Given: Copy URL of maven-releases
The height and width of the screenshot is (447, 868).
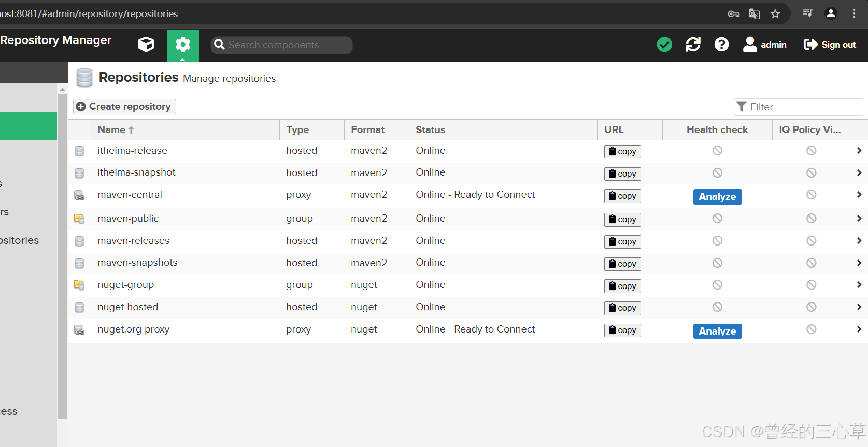Looking at the screenshot, I should 622,241.
